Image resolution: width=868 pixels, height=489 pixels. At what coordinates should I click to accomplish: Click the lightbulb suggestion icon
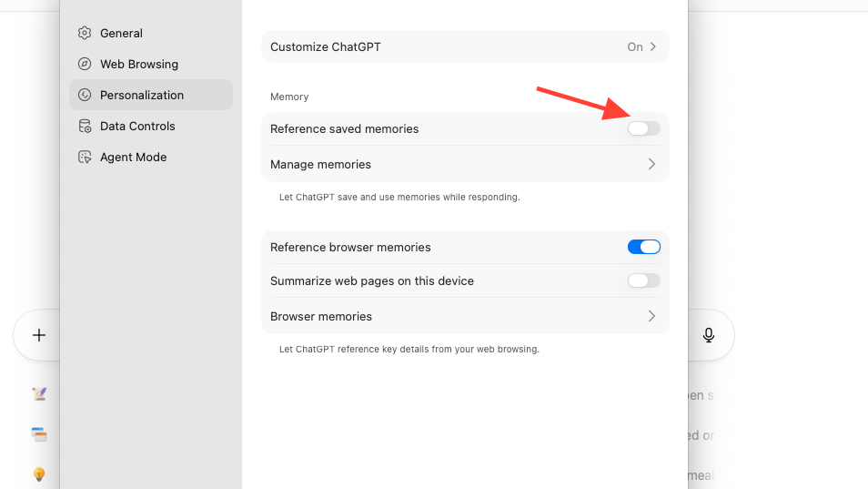click(39, 474)
